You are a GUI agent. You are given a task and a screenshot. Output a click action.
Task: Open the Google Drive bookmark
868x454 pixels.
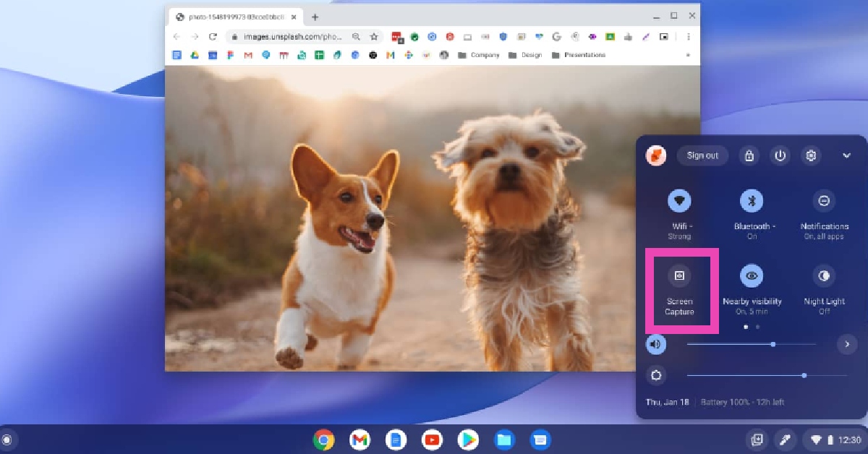pyautogui.click(x=195, y=55)
